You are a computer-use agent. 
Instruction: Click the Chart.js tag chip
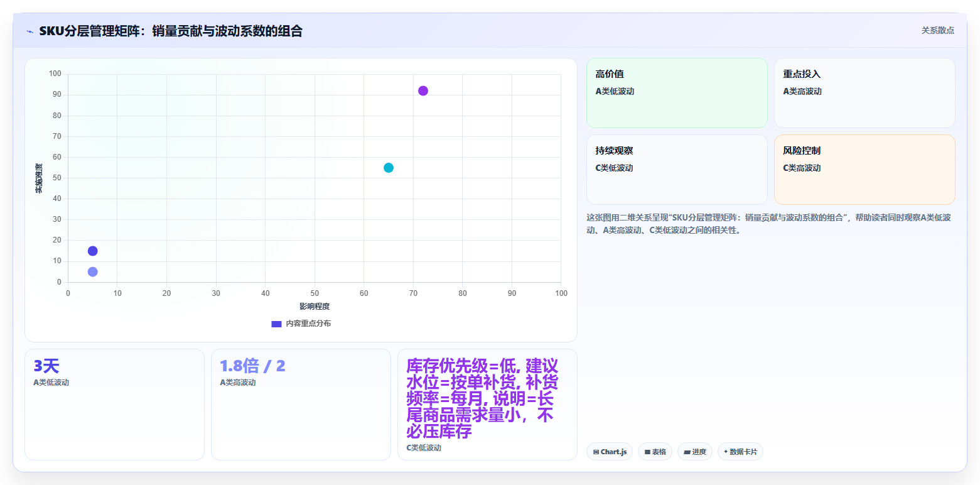pos(610,452)
